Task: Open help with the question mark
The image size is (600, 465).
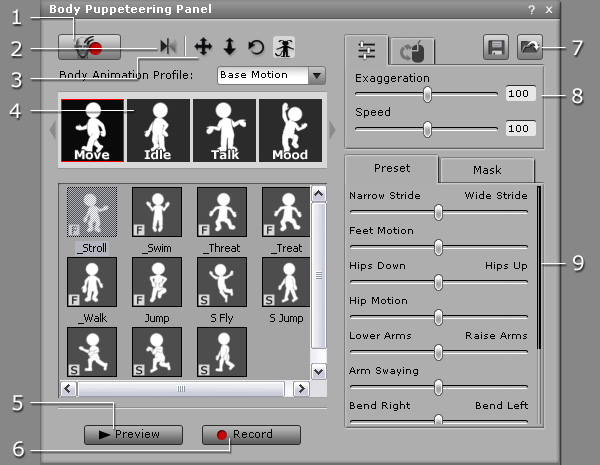Action: [532, 10]
